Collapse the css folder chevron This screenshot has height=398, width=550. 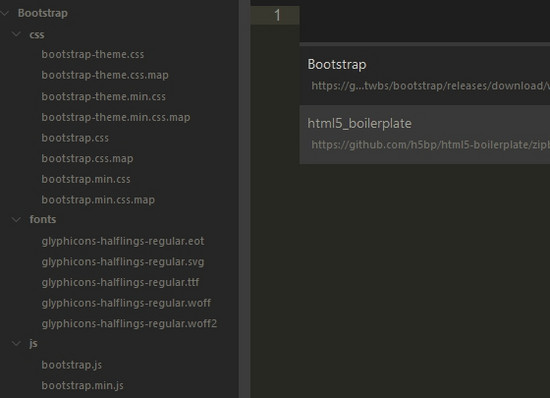16,34
